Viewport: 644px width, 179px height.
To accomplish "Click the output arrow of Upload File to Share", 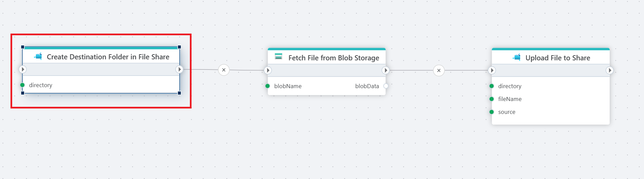I will click(x=609, y=70).
